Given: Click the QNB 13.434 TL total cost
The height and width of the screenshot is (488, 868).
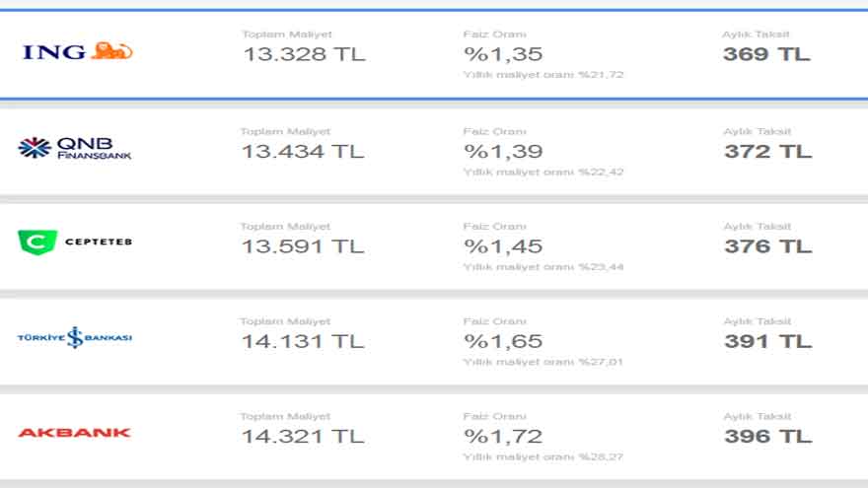Looking at the screenshot, I should pyautogui.click(x=304, y=151).
